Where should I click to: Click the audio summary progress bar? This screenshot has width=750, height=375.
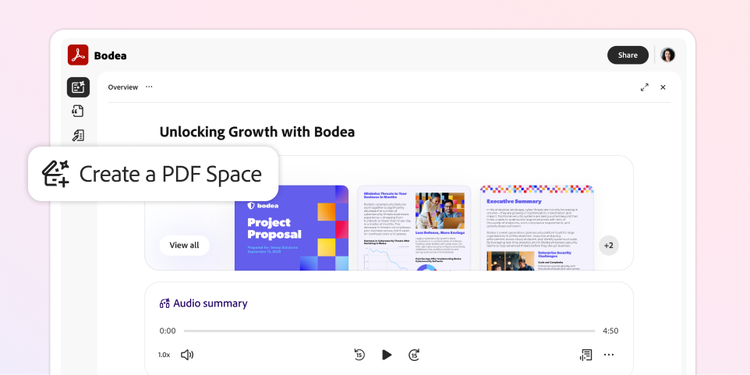[389, 331]
